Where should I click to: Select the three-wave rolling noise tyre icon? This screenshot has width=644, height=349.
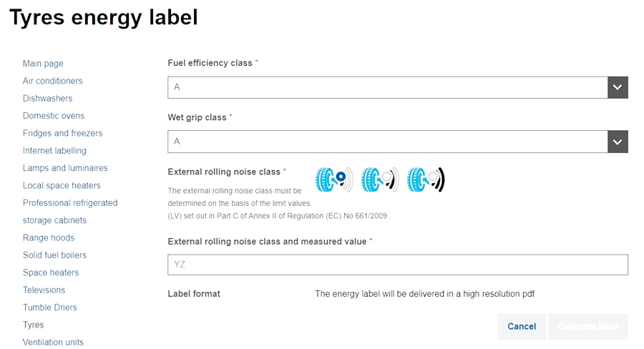click(426, 180)
